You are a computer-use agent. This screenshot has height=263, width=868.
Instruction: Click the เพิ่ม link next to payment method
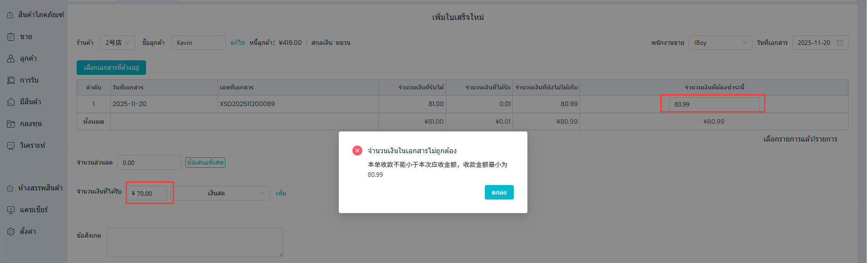(x=281, y=193)
